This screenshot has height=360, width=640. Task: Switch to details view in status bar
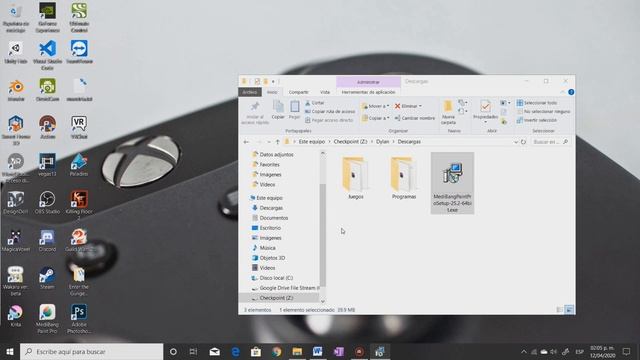tap(560, 310)
